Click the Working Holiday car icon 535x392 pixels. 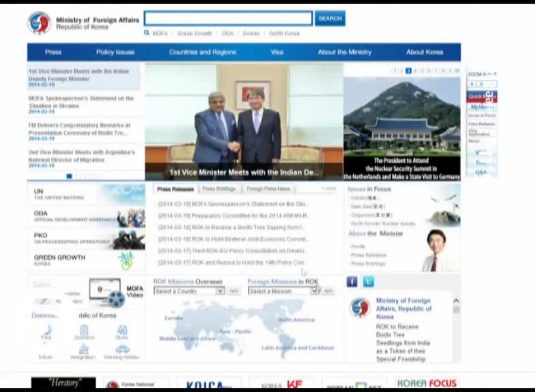coord(122,349)
